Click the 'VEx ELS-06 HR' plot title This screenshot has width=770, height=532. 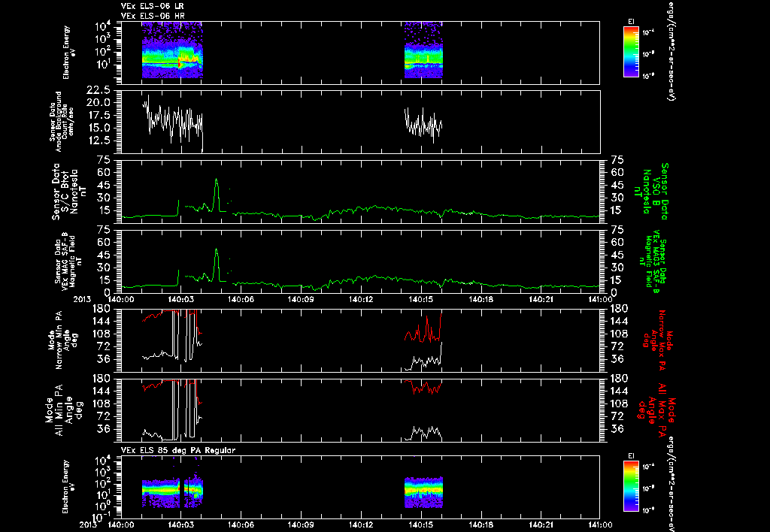pos(153,16)
